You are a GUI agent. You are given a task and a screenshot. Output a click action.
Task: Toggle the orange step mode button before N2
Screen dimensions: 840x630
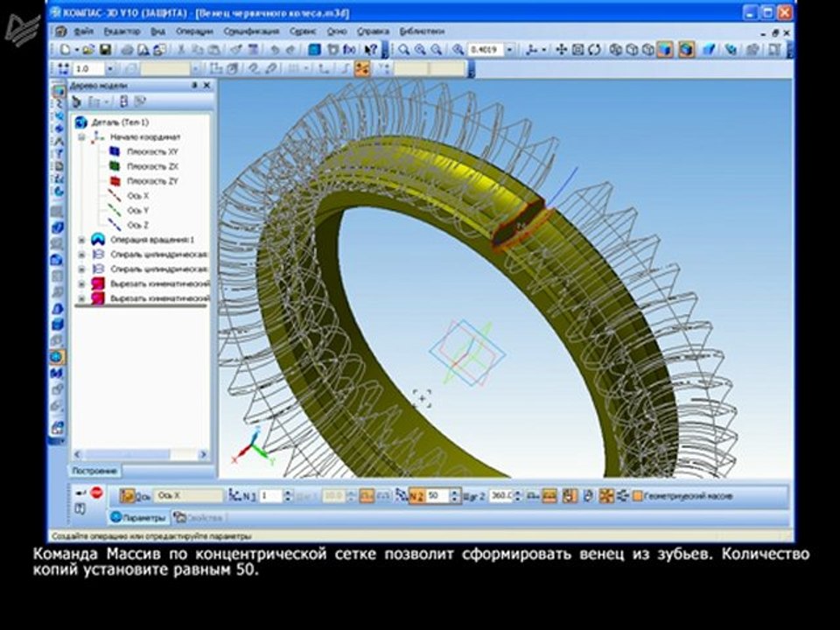pyautogui.click(x=367, y=496)
